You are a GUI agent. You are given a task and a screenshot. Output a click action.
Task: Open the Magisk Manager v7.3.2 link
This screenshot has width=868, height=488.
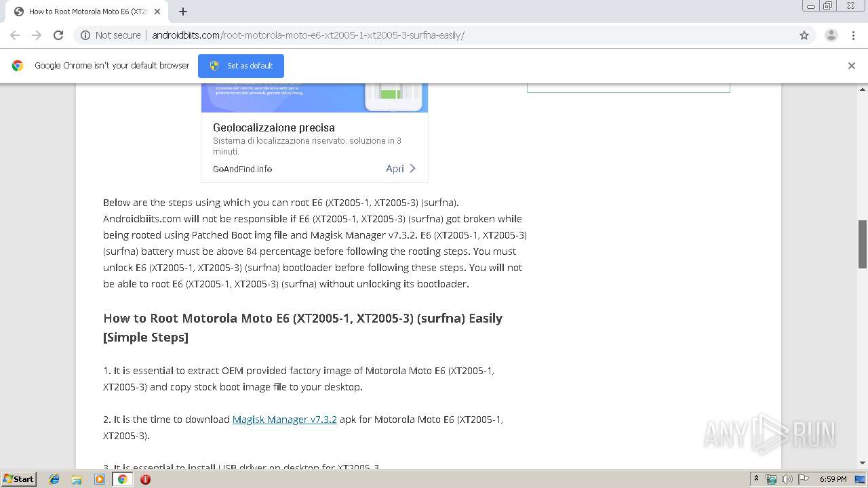[285, 420]
